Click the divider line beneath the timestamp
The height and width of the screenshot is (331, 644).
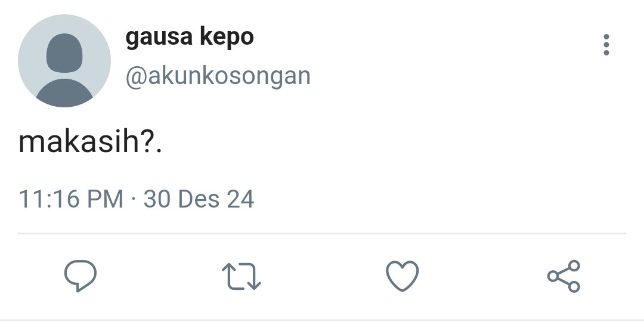pyautogui.click(x=322, y=233)
